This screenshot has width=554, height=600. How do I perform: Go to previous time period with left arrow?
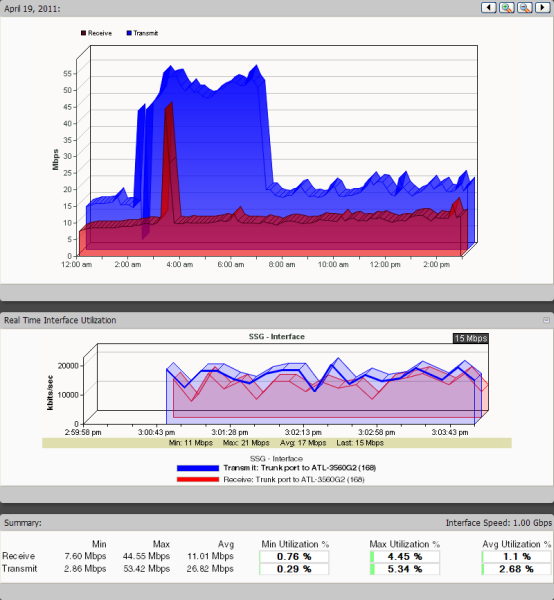pyautogui.click(x=489, y=8)
